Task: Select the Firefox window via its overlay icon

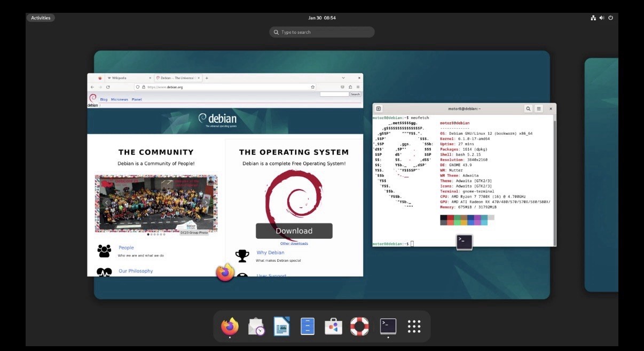Action: pos(225,272)
